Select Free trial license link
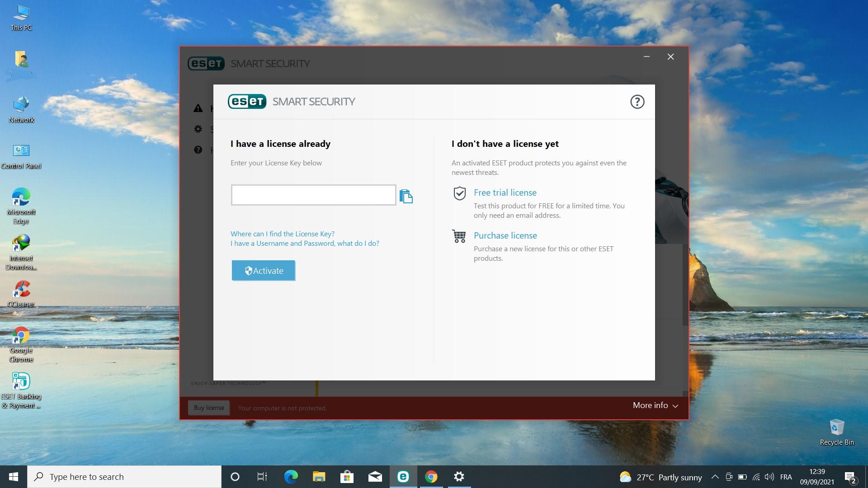This screenshot has width=868, height=488. click(505, 192)
